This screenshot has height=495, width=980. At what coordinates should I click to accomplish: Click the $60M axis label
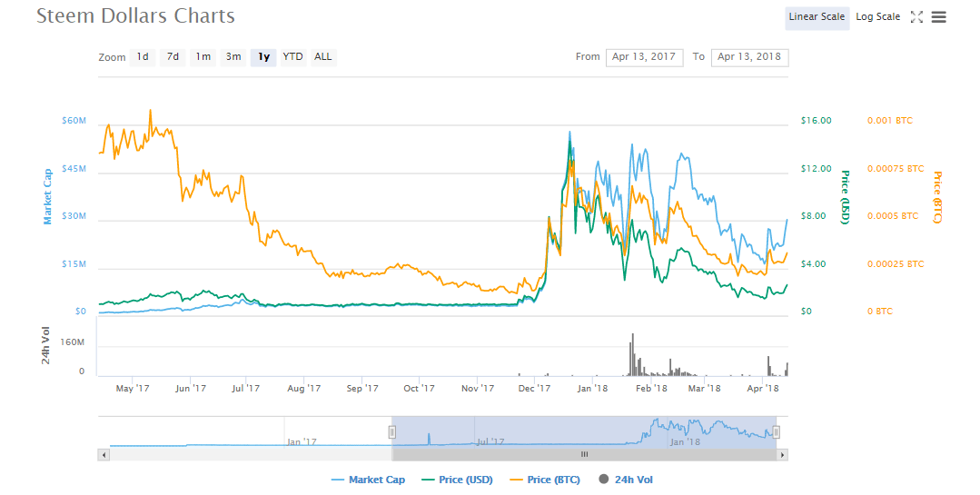74,121
